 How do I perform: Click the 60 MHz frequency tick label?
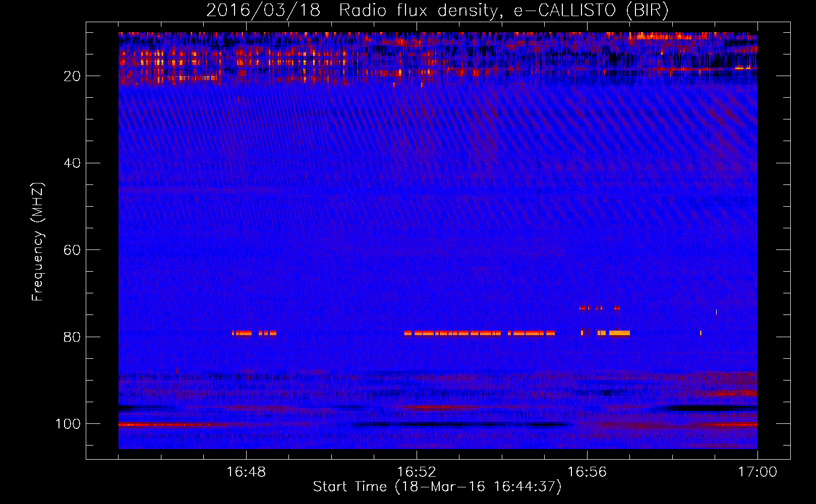(72, 250)
